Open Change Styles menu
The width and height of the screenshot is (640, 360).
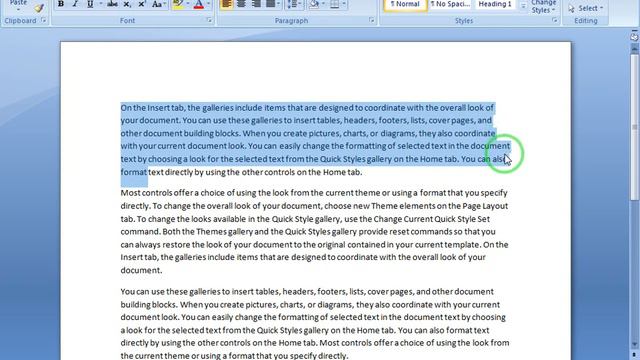point(543,7)
